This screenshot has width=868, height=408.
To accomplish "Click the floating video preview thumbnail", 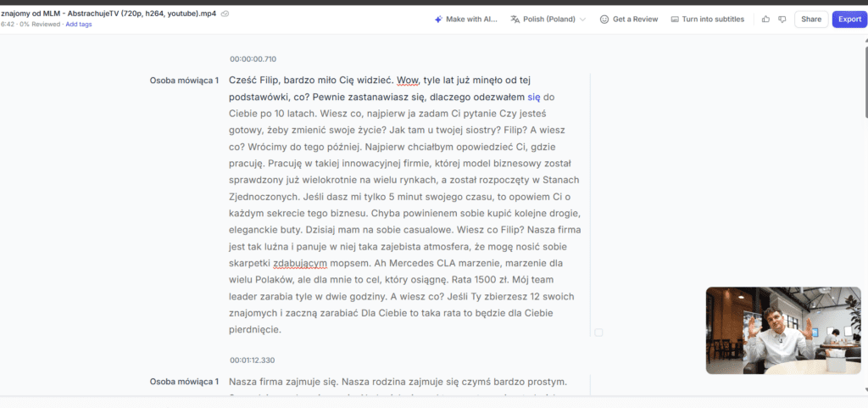I will tap(782, 330).
